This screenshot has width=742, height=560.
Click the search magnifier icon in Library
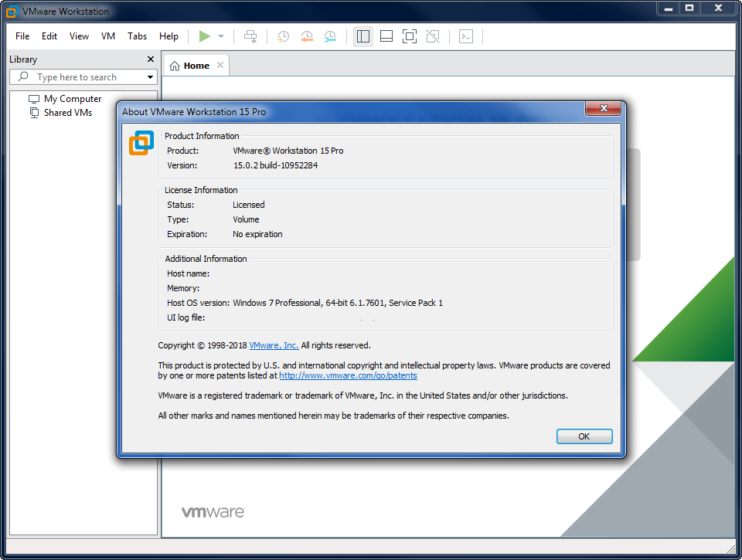pos(23,76)
